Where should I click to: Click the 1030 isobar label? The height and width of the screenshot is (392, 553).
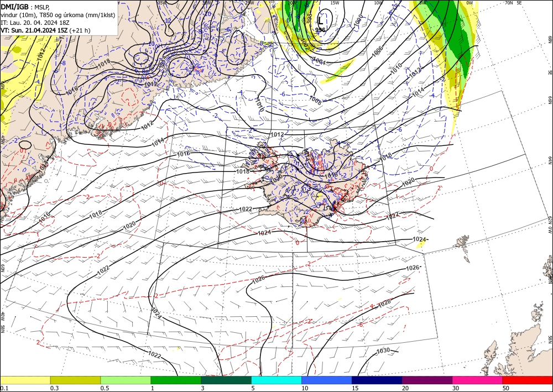coord(383,351)
